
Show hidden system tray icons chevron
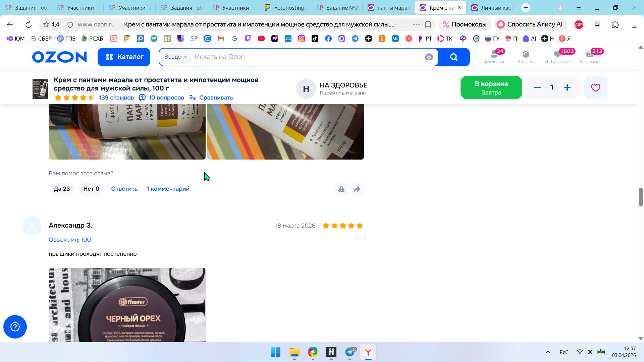(548, 352)
